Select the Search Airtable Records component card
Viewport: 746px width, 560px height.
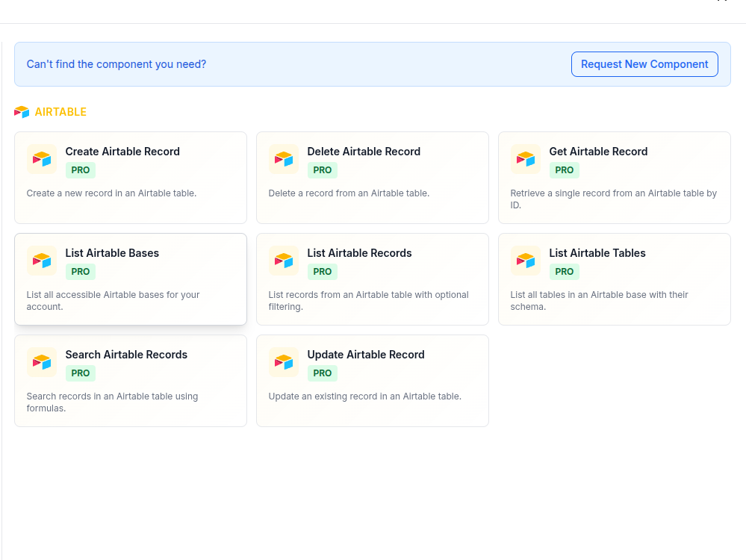[130, 381]
